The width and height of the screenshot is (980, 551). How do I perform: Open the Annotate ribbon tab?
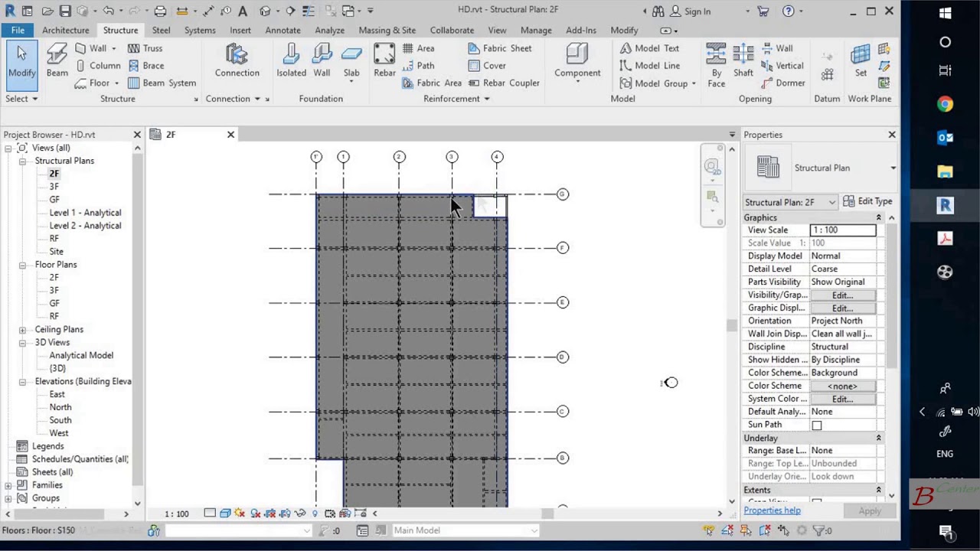click(283, 30)
